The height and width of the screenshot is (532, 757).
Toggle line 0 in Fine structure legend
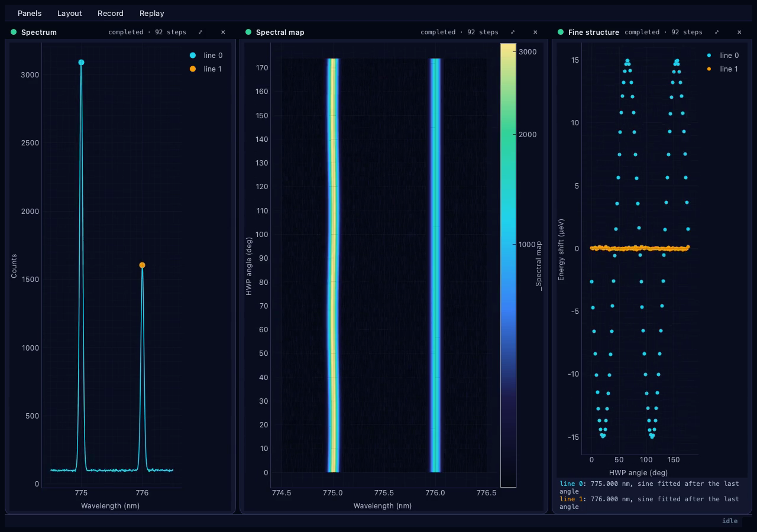[722, 55]
